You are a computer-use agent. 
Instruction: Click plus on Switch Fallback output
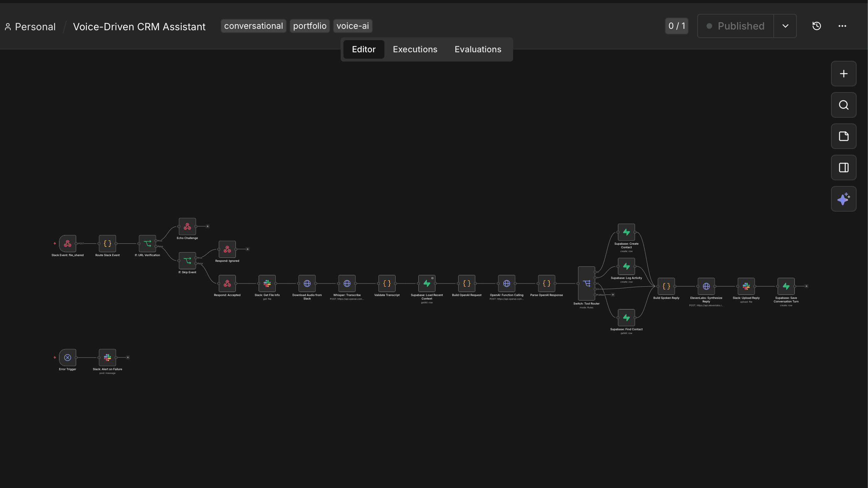point(613,295)
